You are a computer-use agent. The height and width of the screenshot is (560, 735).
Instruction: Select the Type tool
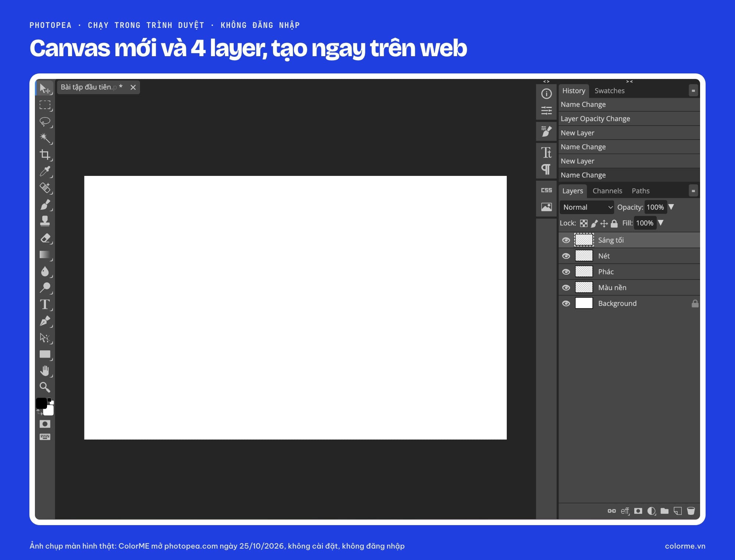click(x=45, y=304)
